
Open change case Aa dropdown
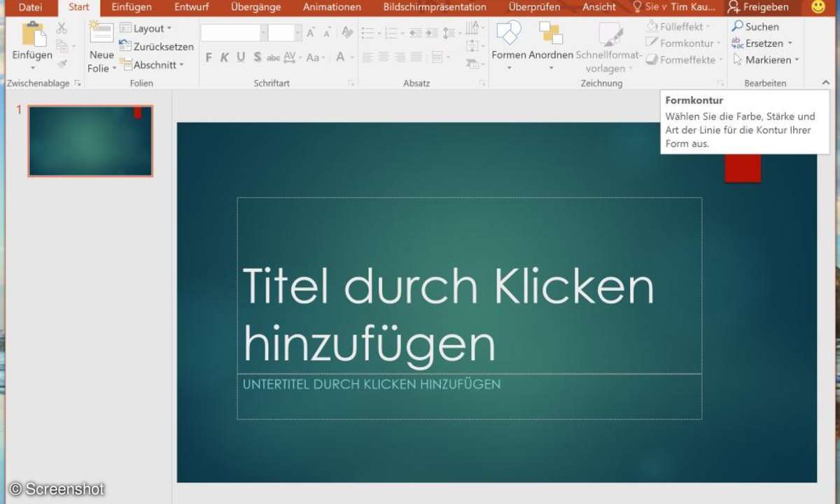click(315, 57)
